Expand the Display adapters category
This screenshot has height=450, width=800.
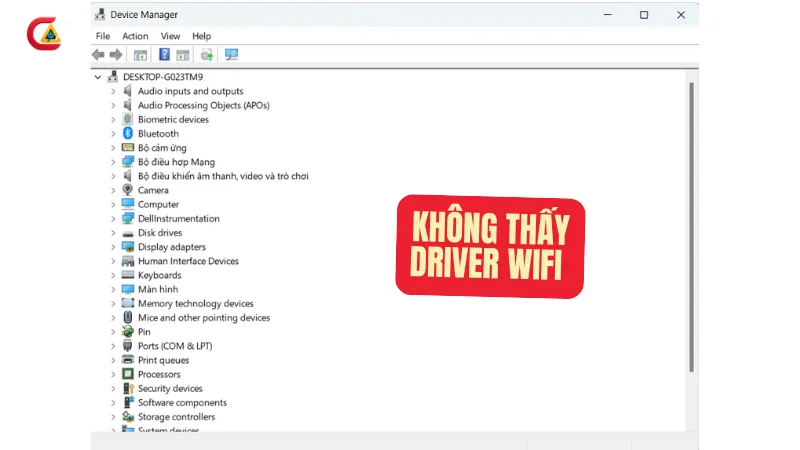tap(113, 247)
